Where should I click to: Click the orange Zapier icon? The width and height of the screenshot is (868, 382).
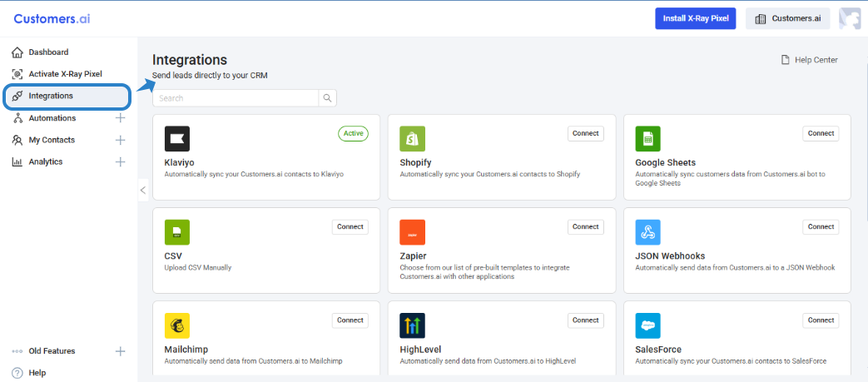click(x=413, y=232)
